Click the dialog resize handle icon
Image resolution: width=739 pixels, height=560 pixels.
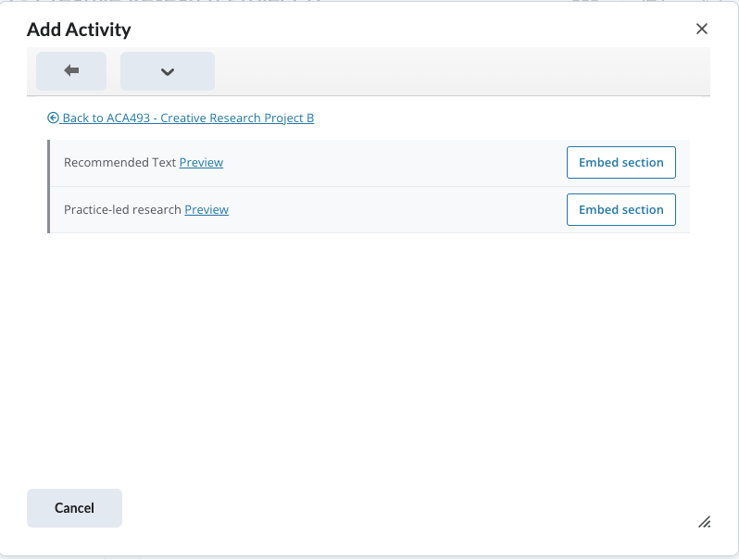[704, 522]
